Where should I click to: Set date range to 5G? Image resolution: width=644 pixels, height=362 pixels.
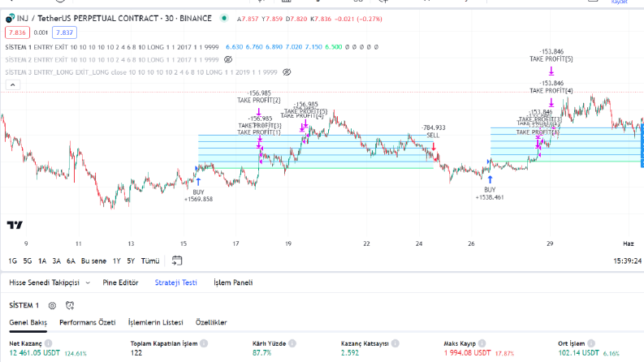pos(28,261)
